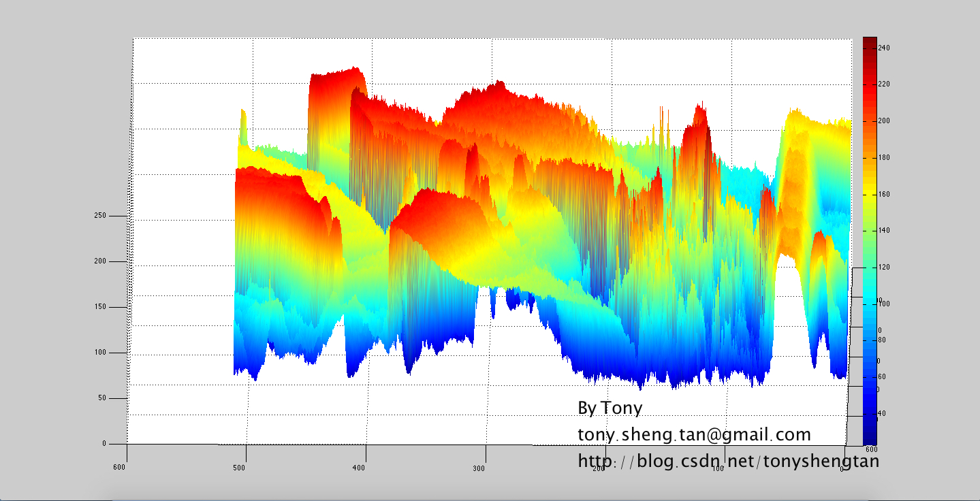Click the 50 tick label on the vertical axis
Screen dimensions: 980x501
click(x=102, y=398)
